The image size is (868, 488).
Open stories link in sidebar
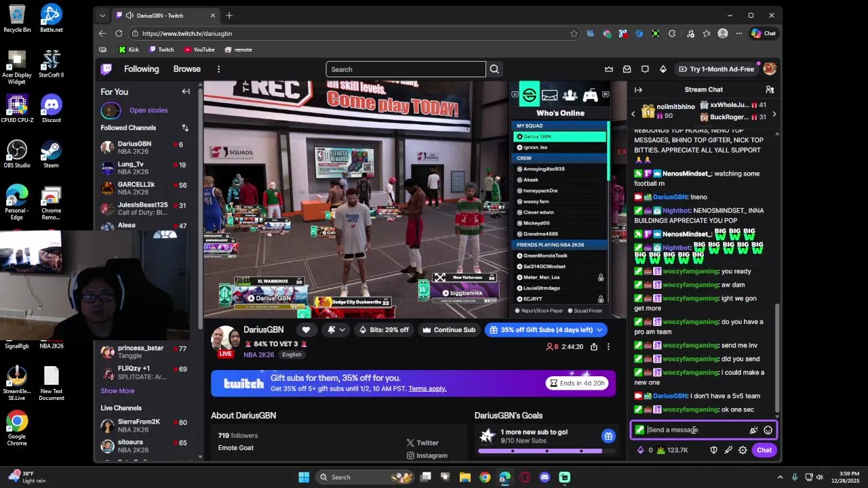149,110
